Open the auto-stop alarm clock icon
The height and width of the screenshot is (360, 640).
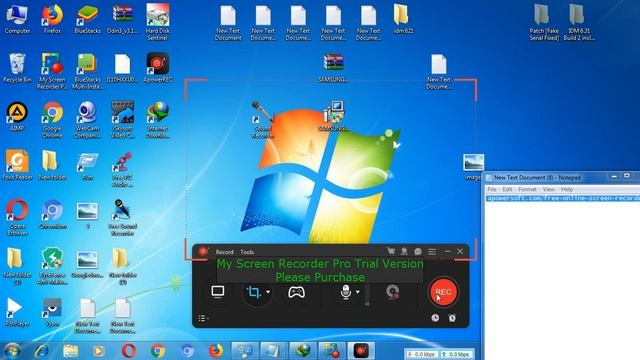click(452, 318)
